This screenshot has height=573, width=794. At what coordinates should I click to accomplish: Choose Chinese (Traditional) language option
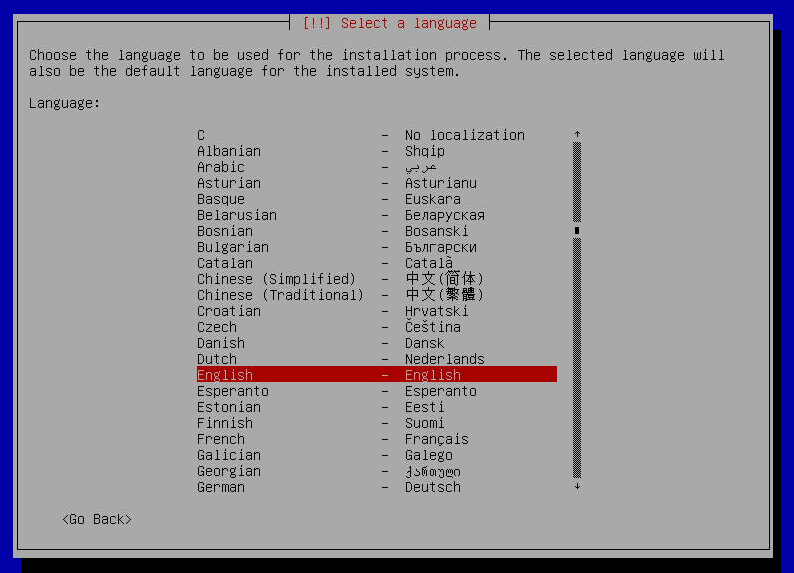[x=377, y=295]
